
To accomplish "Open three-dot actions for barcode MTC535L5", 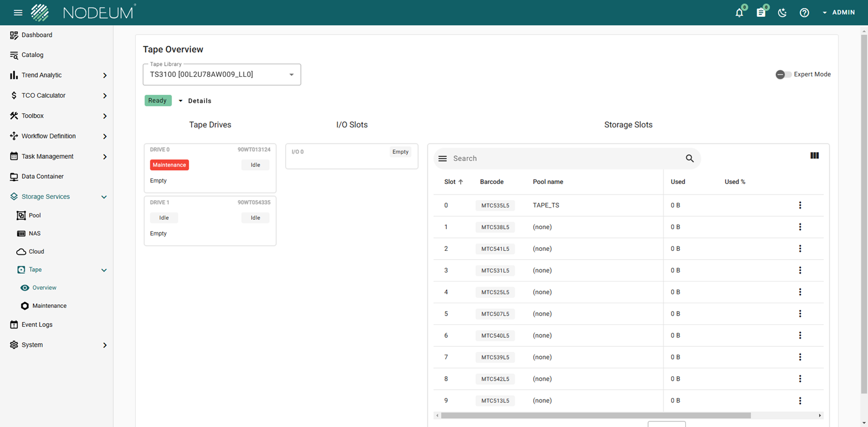I will (800, 205).
